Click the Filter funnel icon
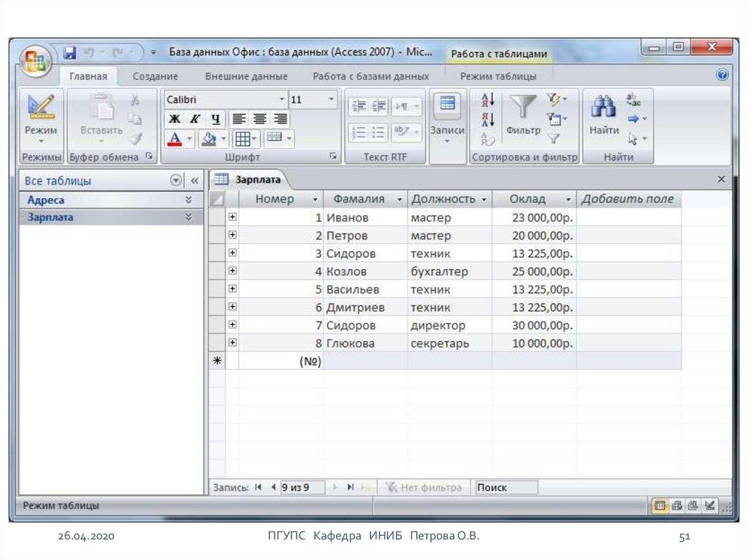 [522, 107]
